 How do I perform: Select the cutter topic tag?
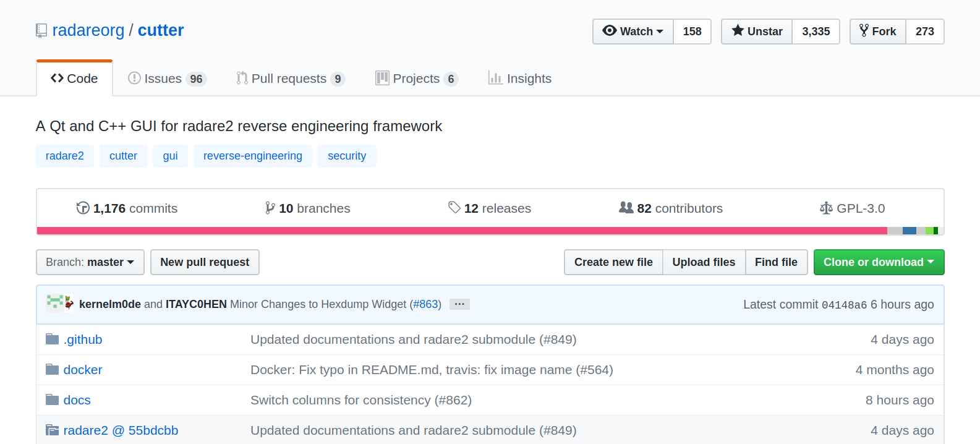click(124, 156)
